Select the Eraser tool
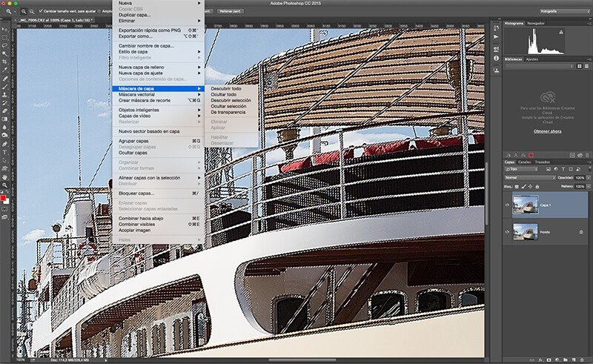593x364 pixels. click(5, 111)
